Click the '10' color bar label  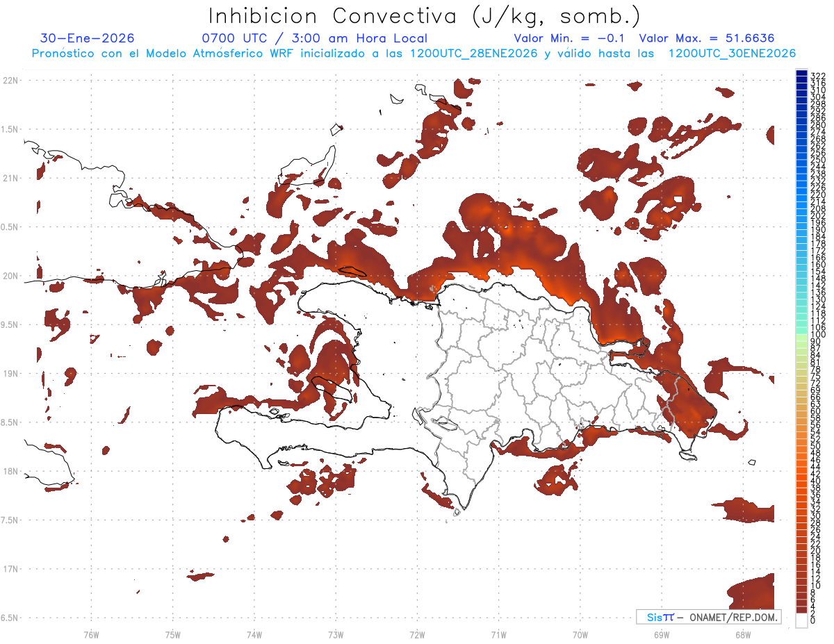click(816, 586)
